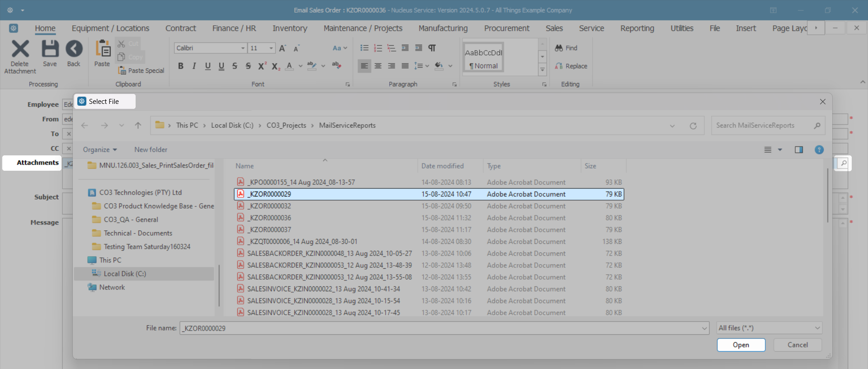868x369 pixels.
Task: Open the File name history dropdown
Action: coord(704,328)
